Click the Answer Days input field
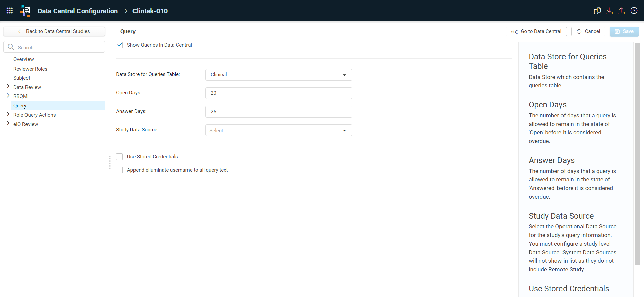Viewport: 644px width, 303px height. [278, 112]
